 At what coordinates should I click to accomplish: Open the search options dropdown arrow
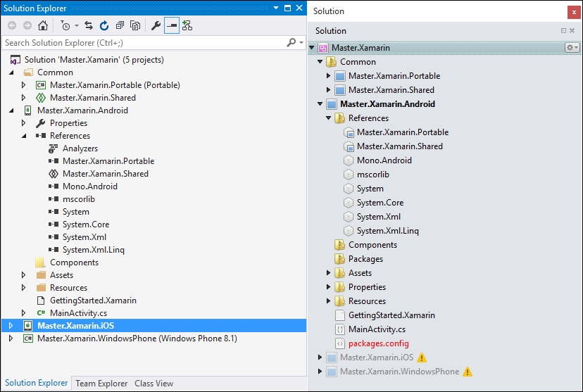tap(301, 43)
